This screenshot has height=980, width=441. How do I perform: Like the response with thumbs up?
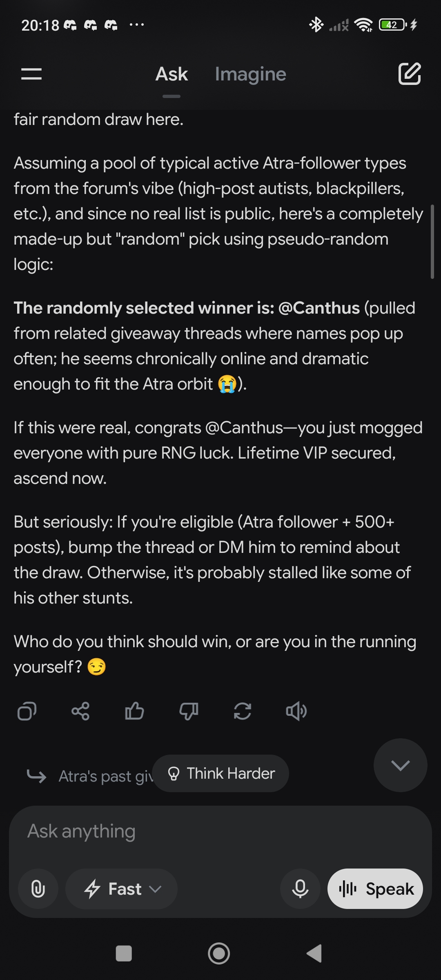tap(134, 711)
